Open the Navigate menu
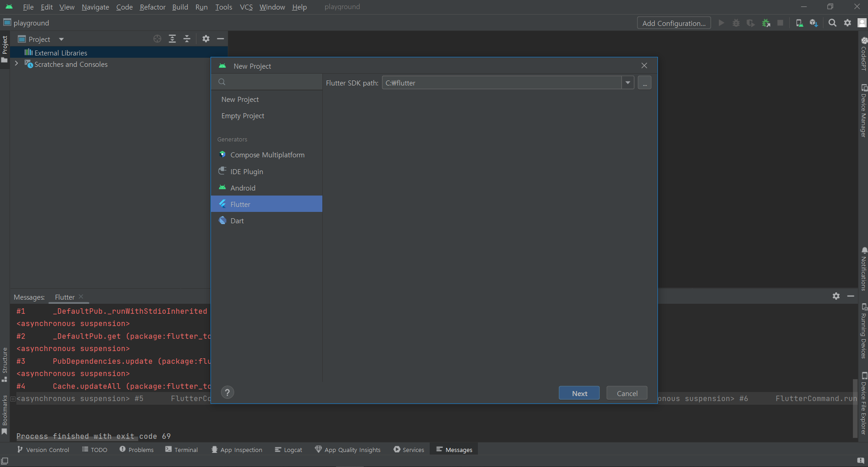 [x=95, y=7]
